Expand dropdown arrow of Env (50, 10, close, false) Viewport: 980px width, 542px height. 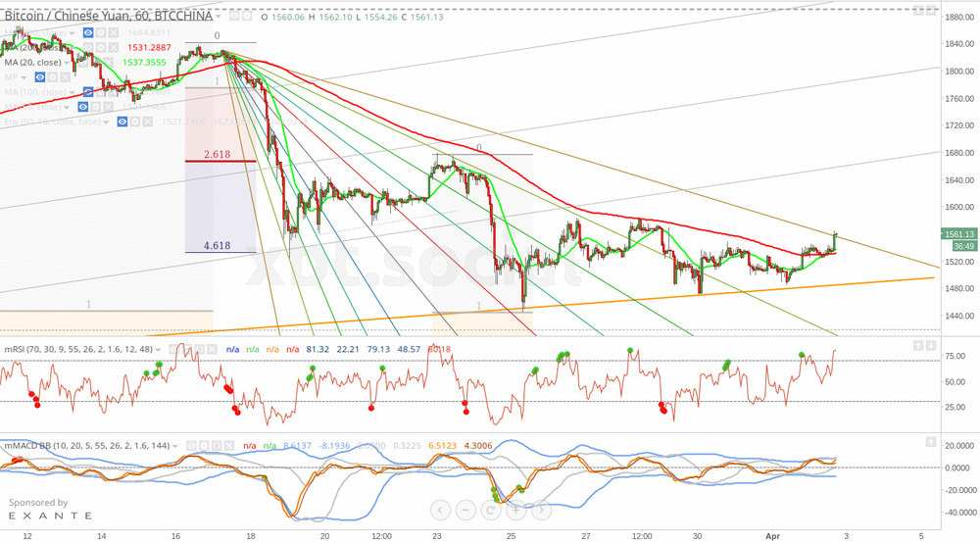click(106, 123)
